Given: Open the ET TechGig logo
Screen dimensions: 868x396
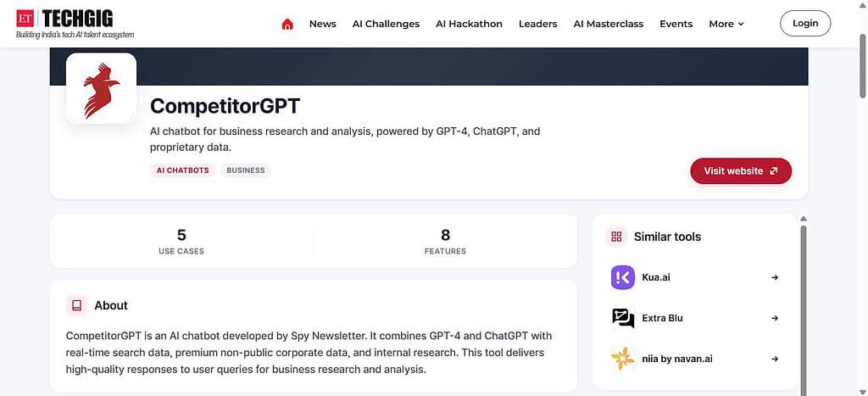Looking at the screenshot, I should point(75,24).
